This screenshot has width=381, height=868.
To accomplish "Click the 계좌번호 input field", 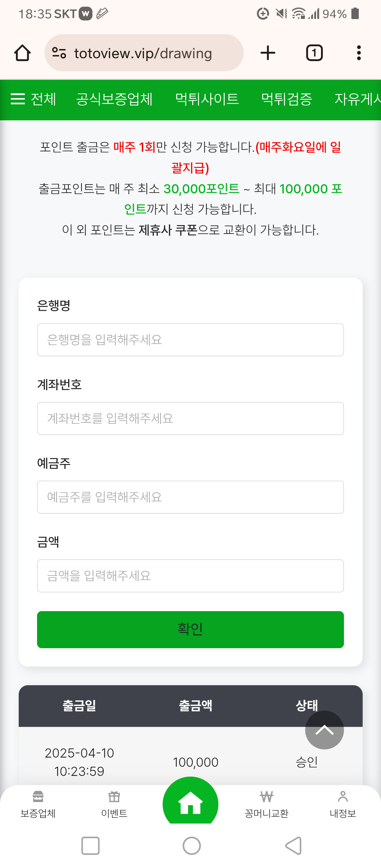I will [x=190, y=418].
